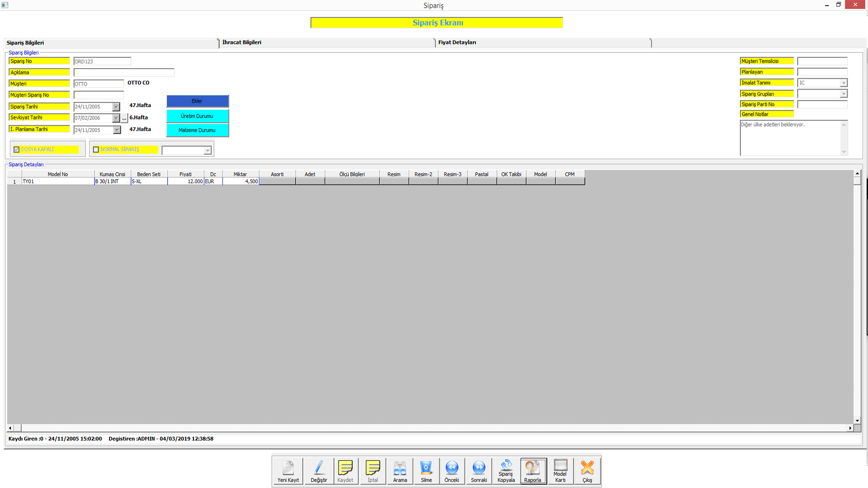Exit using the Çıkış icon
868x488 pixels.
pyautogui.click(x=587, y=471)
